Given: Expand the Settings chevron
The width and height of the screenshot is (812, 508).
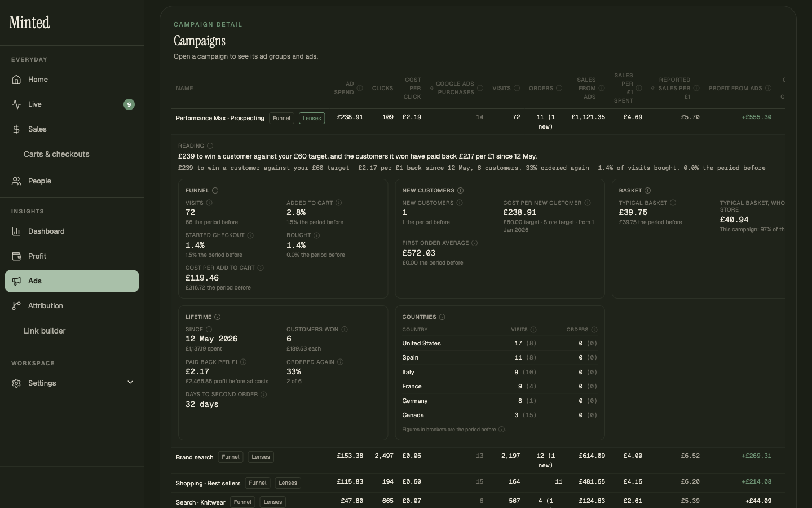Looking at the screenshot, I should pyautogui.click(x=130, y=383).
